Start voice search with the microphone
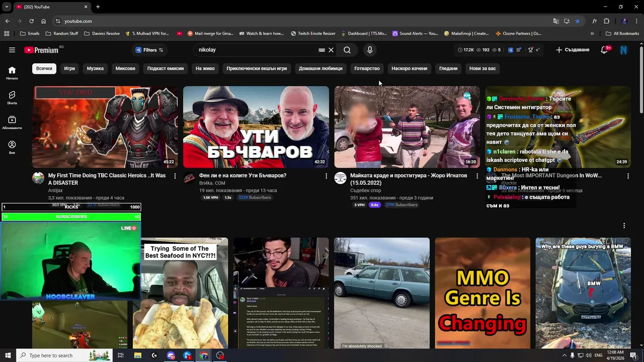Viewport: 644px width, 362px height. (370, 50)
